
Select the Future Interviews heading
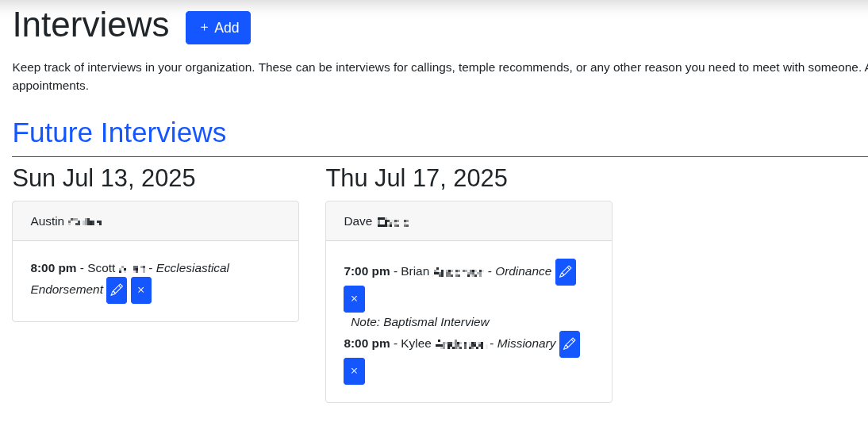119,132
